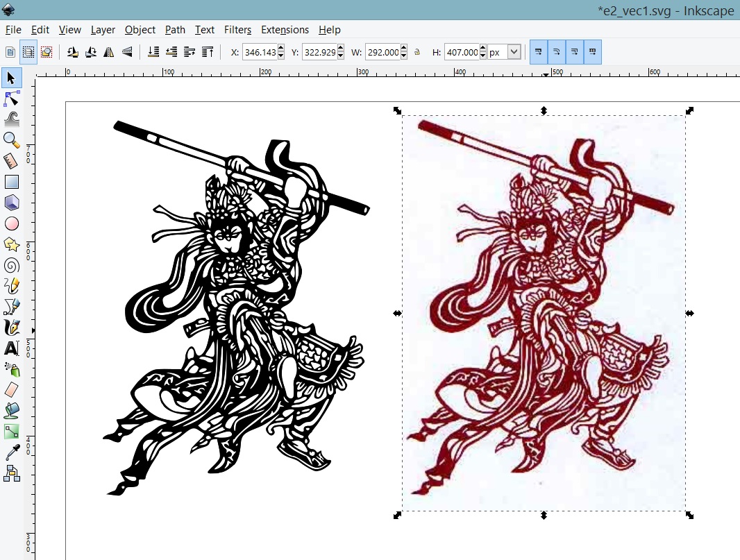The height and width of the screenshot is (560, 740).
Task: Increase the W width stepper
Action: pyautogui.click(x=403, y=48)
